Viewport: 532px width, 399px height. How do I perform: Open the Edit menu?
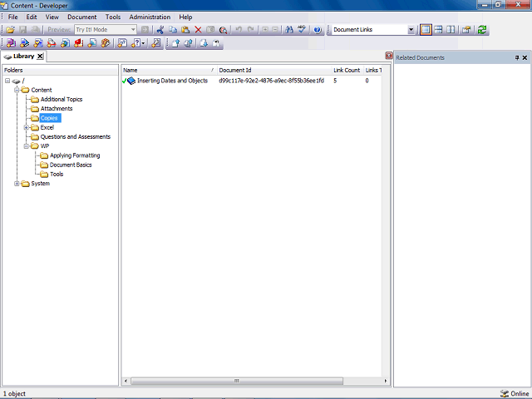(32, 17)
